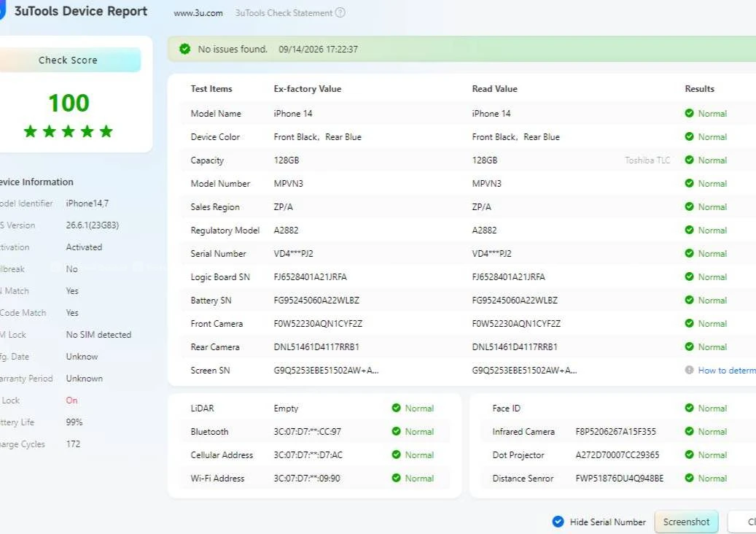Click the Results column header
The width and height of the screenshot is (756, 534).
click(x=700, y=89)
